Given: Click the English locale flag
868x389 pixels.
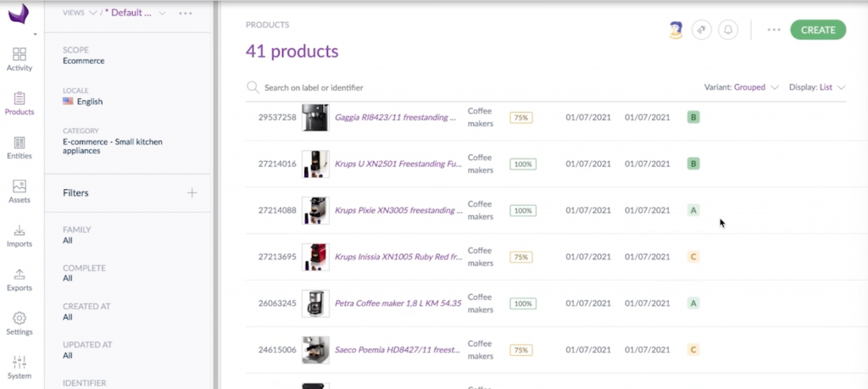Looking at the screenshot, I should (x=68, y=101).
